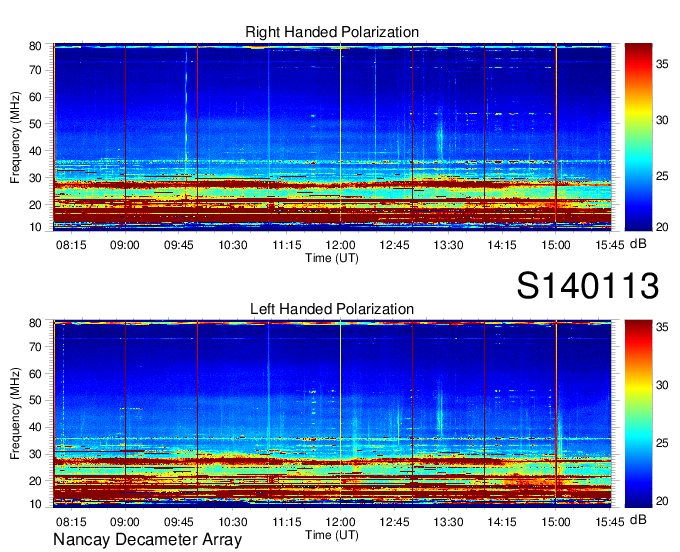680x552 pixels.
Task: Click the 09:45 time tick under Right Handed plot
Action: tap(179, 245)
